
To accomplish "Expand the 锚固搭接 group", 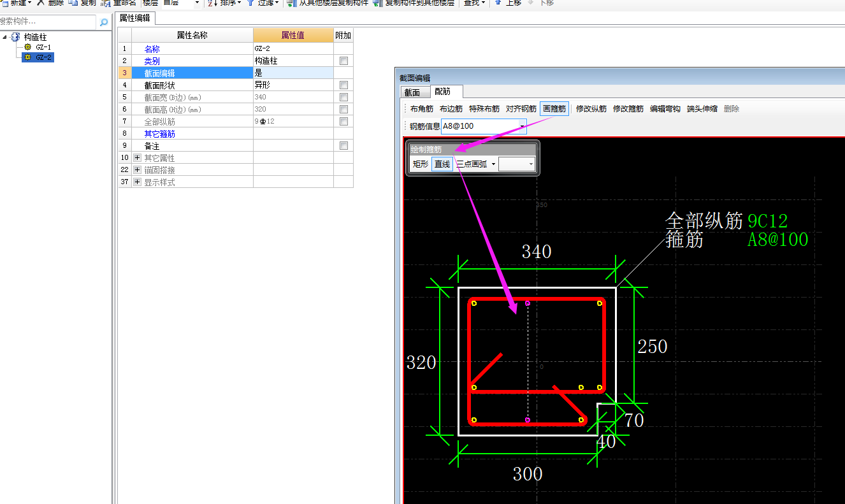I will coord(138,169).
